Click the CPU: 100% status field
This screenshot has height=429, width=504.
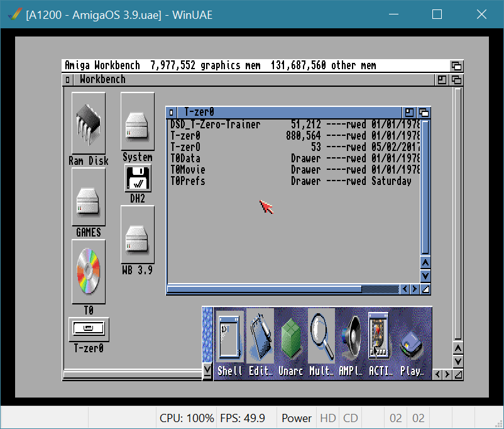pyautogui.click(x=187, y=418)
